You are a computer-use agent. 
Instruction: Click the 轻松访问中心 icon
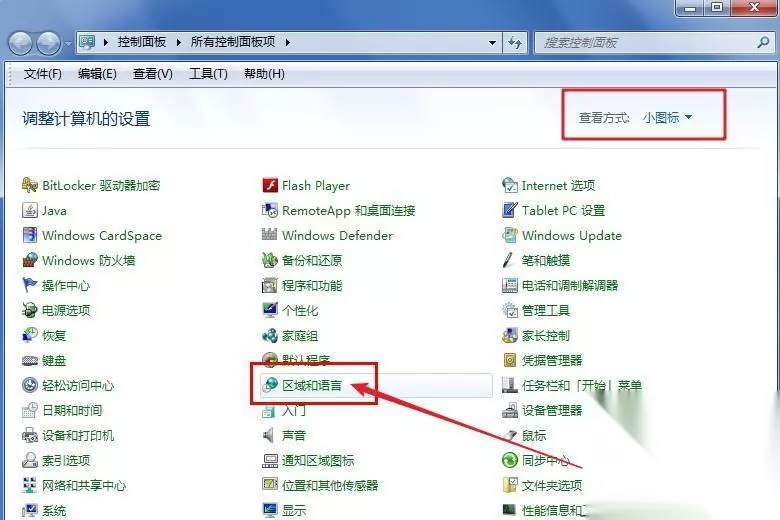(30, 385)
